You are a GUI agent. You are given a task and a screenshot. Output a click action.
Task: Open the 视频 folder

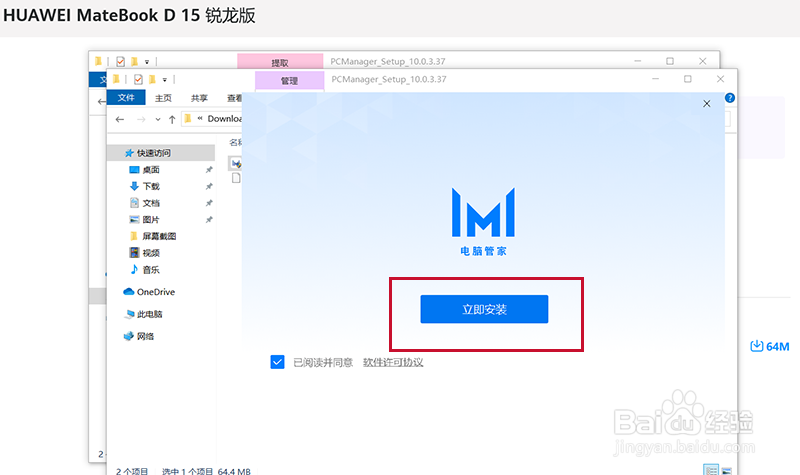151,253
